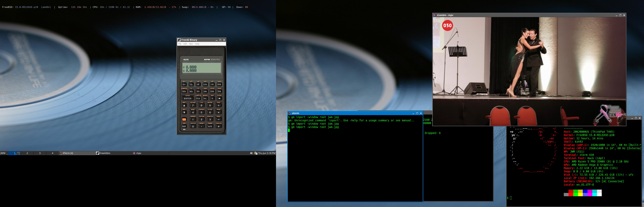The image size is (644, 207).
Task: Switch to virtual desktop 3
Action: pos(40,153)
